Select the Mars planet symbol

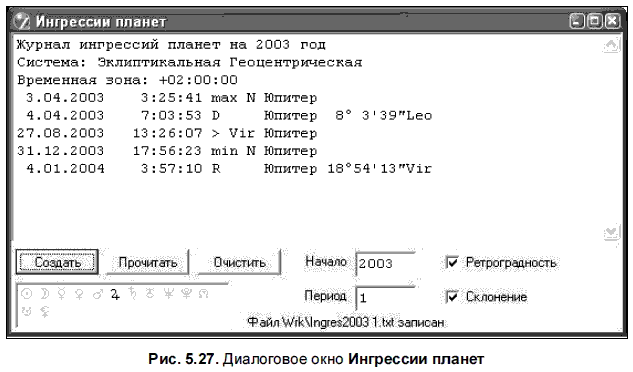(x=98, y=294)
